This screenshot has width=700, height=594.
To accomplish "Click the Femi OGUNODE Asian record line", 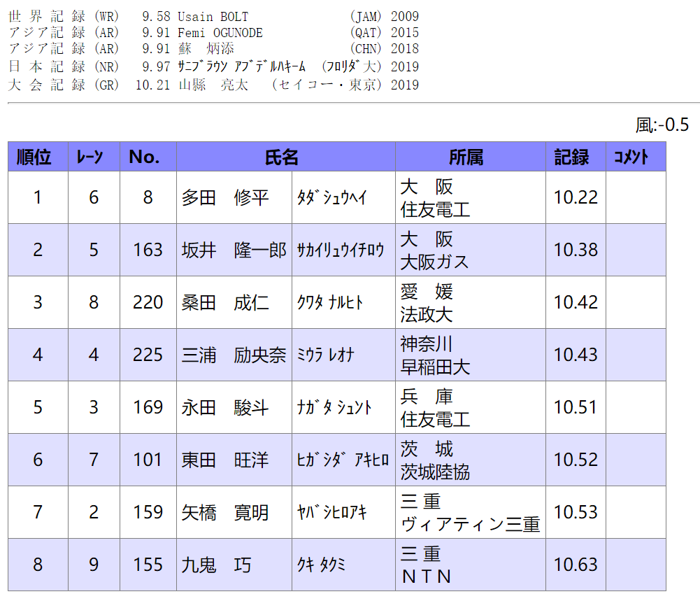I will pyautogui.click(x=213, y=32).
